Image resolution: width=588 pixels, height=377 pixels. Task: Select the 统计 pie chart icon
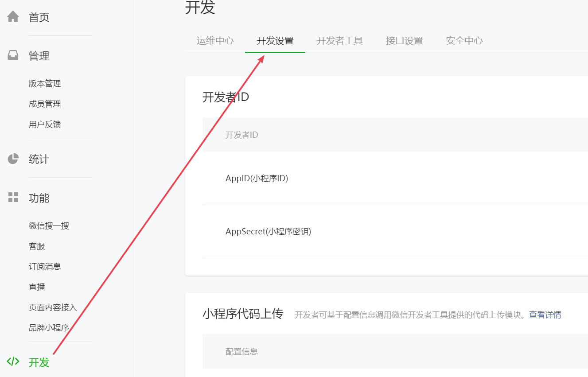click(13, 158)
